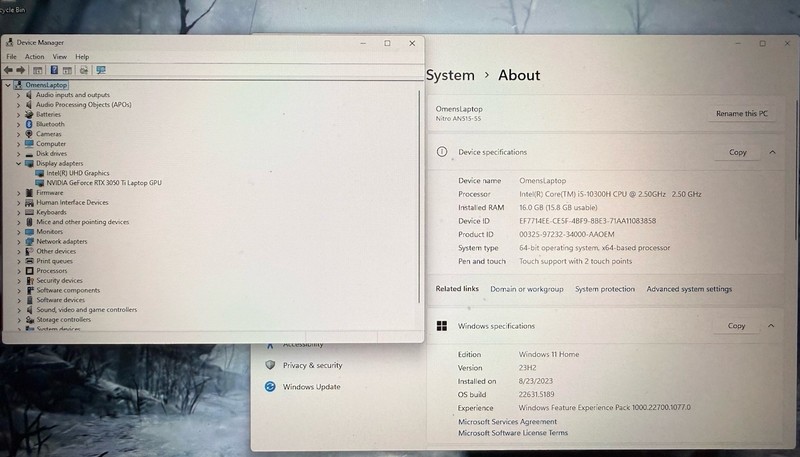This screenshot has width=800, height=457.
Task: Copy the Device specifications
Action: [737, 152]
